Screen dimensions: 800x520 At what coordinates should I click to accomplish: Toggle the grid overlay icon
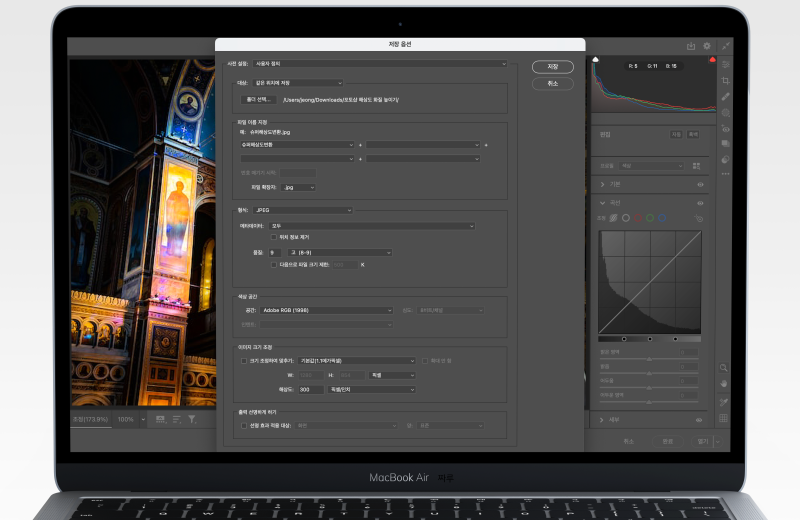pos(723,418)
